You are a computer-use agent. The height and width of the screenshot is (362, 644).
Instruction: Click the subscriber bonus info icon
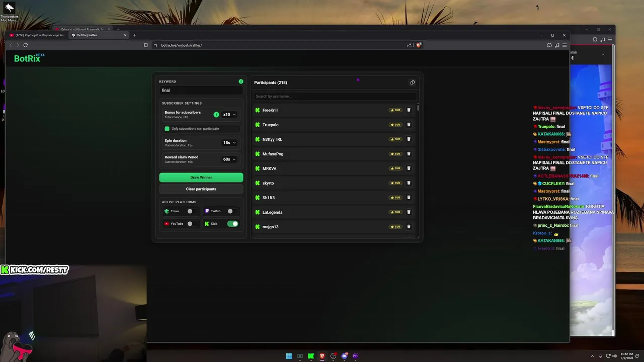click(216, 115)
